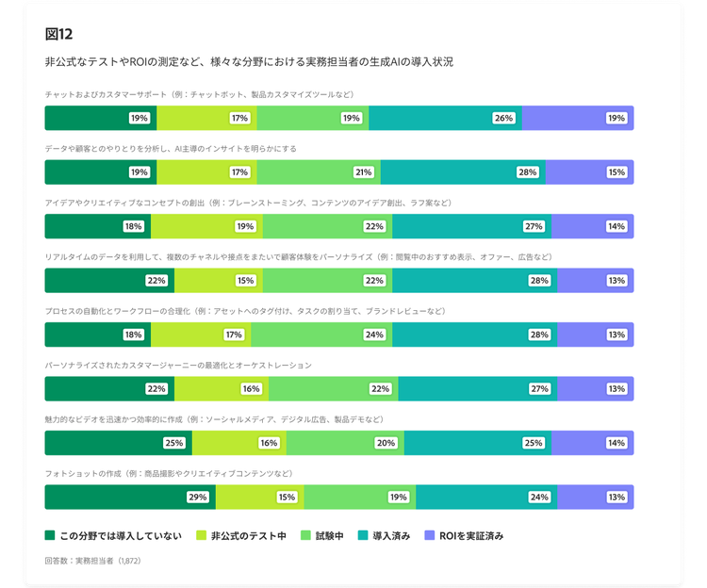
Task: Click the lime '非公式のテスト中' legend swatch
Action: click(x=201, y=535)
